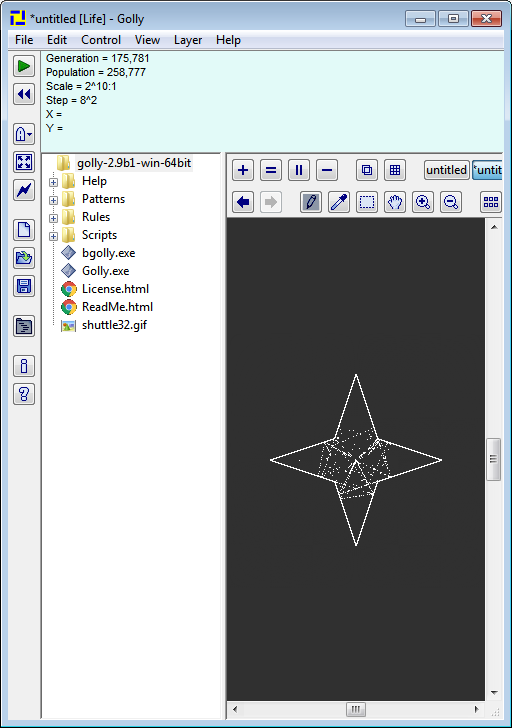Screen dimensions: 512x728
Task: Open the Help menu
Action: coord(228,40)
